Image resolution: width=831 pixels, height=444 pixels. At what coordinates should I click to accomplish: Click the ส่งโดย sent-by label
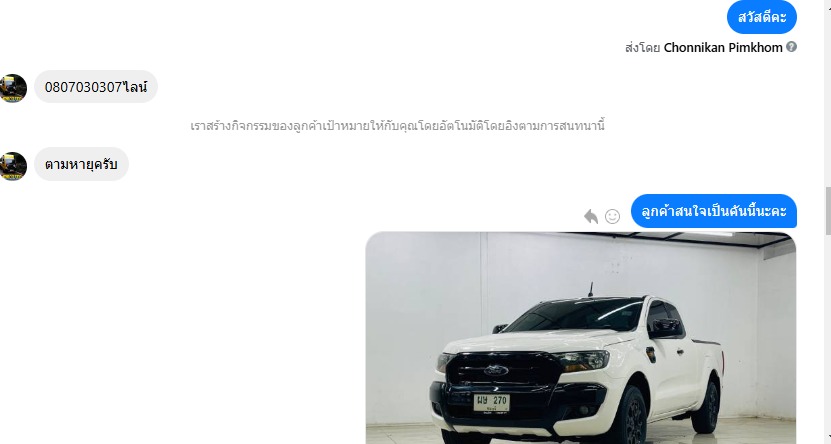tap(642, 47)
